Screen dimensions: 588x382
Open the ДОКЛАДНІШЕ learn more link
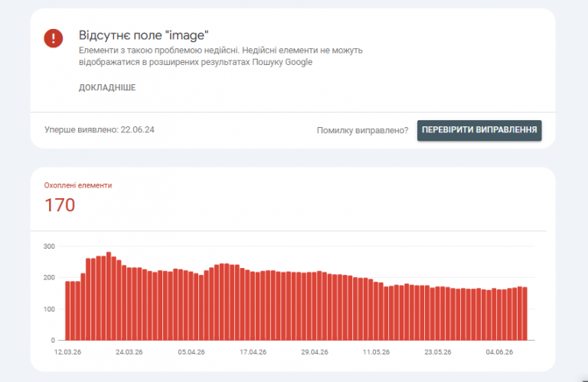pos(107,87)
